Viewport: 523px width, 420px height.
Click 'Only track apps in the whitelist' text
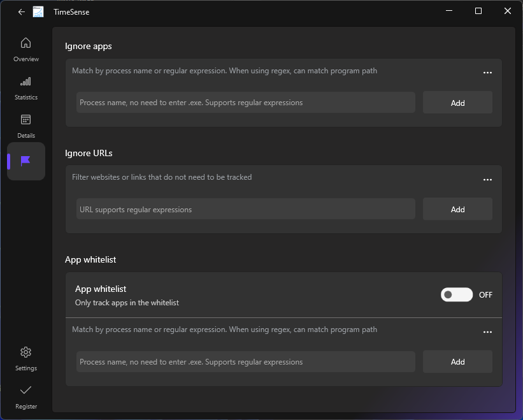[x=127, y=303]
